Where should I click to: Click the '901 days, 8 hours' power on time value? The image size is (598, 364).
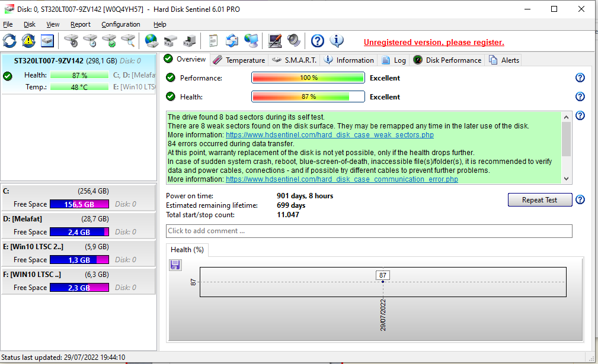click(x=305, y=196)
